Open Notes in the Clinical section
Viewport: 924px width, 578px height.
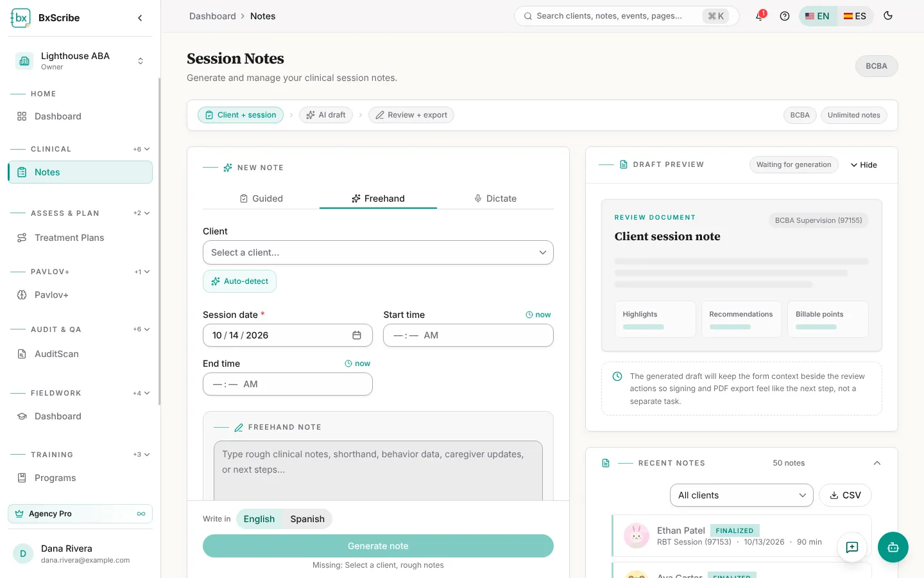[80, 172]
